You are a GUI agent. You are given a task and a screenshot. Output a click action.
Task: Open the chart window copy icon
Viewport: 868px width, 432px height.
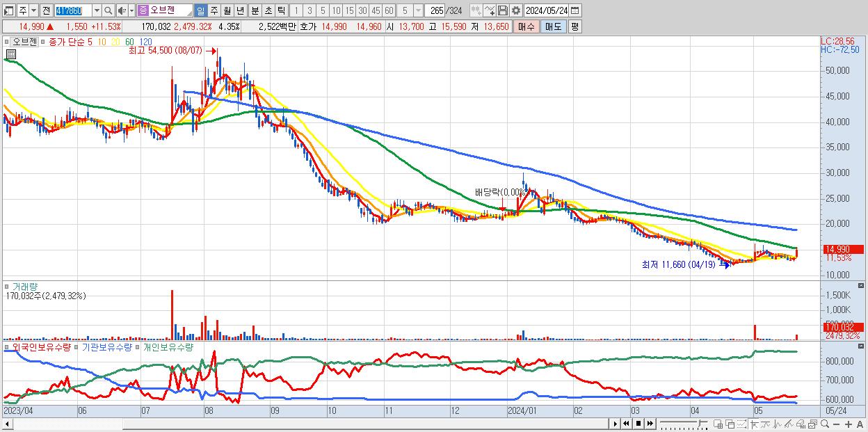(x=812, y=424)
